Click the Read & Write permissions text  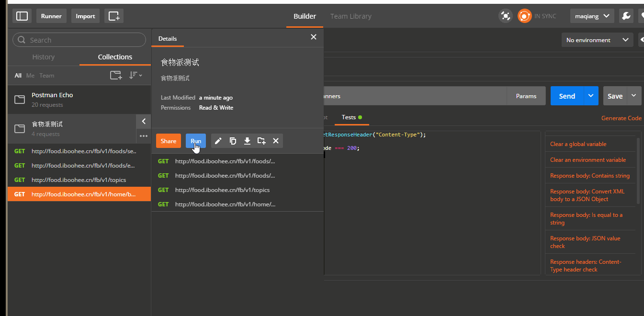216,108
